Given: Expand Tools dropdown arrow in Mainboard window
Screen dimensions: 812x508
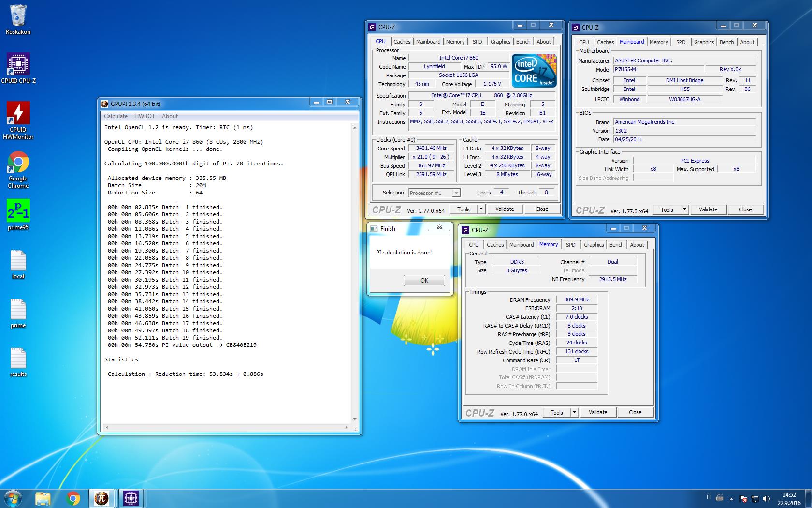Looking at the screenshot, I should pyautogui.click(x=684, y=209).
